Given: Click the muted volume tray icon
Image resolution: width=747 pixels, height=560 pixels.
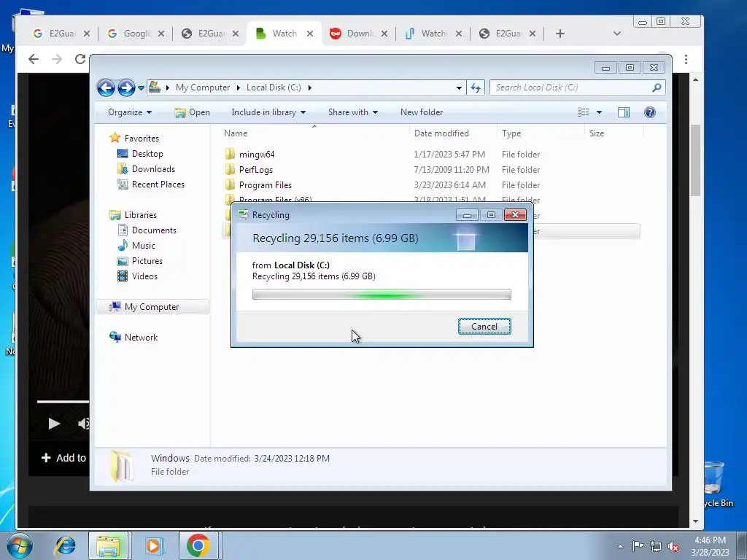Looking at the screenshot, I should (x=673, y=546).
